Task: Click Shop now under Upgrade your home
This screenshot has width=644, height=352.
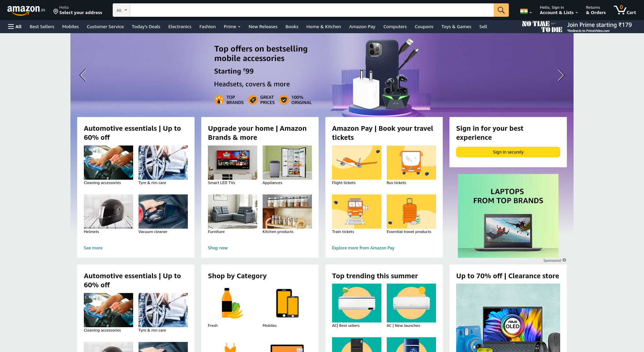Action: (218, 248)
